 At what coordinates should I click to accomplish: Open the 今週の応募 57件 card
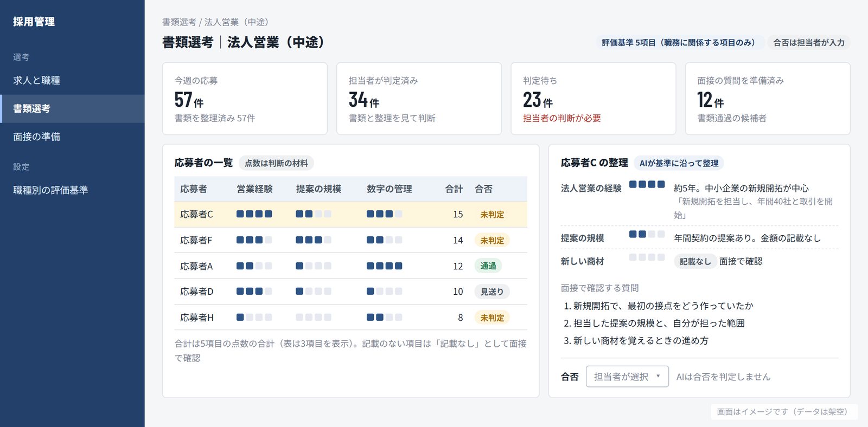[245, 99]
